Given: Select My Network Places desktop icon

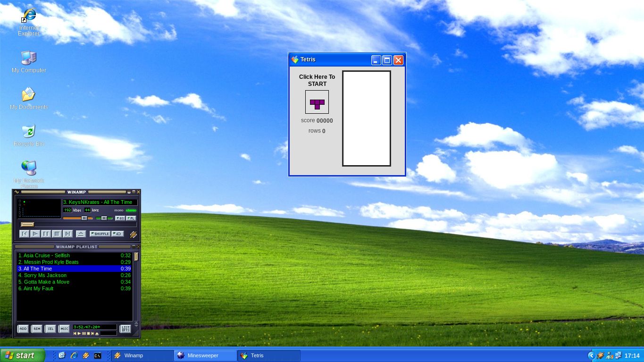Looking at the screenshot, I should (x=29, y=175).
